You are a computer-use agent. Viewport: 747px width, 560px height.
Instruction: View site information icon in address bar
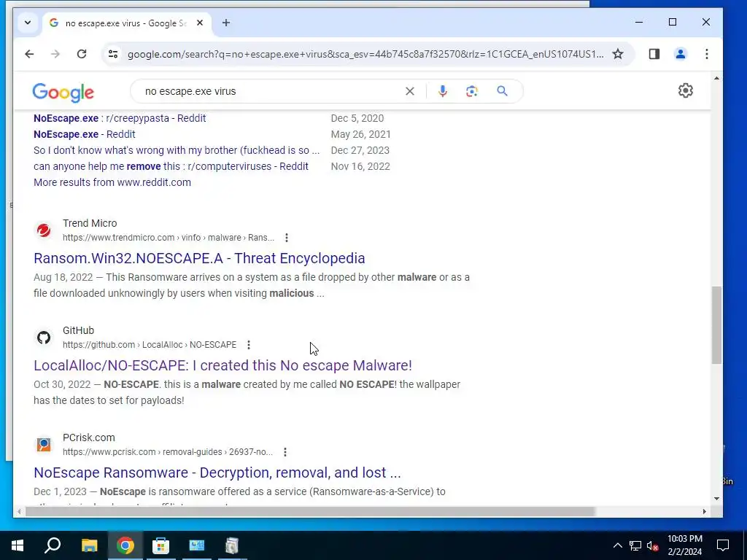[x=113, y=54]
